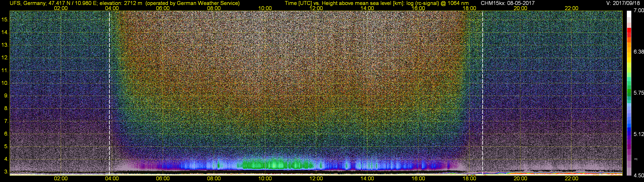The width and height of the screenshot is (644, 182).
Task: Click the white dashed vertical line near 18:30
Action: pos(483,93)
